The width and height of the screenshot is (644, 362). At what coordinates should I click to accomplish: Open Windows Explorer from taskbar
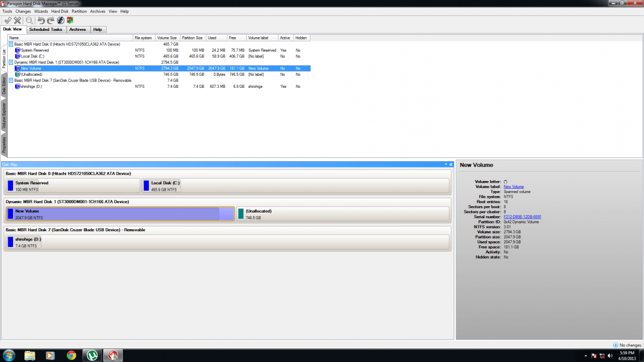[29, 356]
